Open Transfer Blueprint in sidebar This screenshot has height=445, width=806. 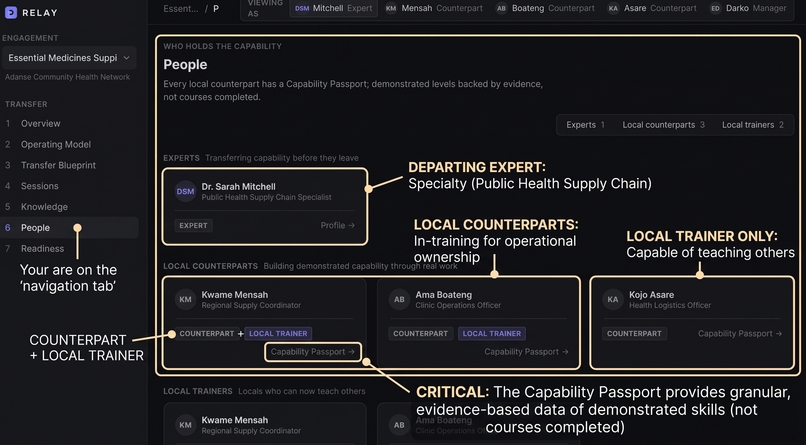[69, 165]
